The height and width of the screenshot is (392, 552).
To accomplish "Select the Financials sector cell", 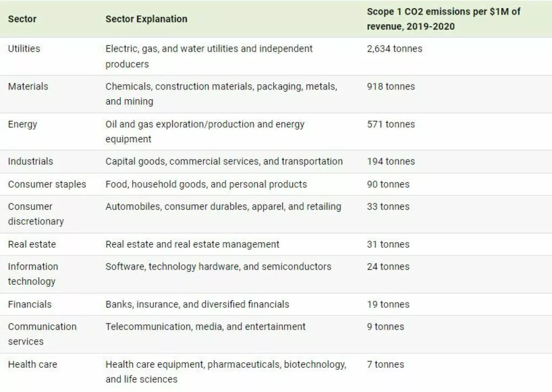I will pos(30,304).
